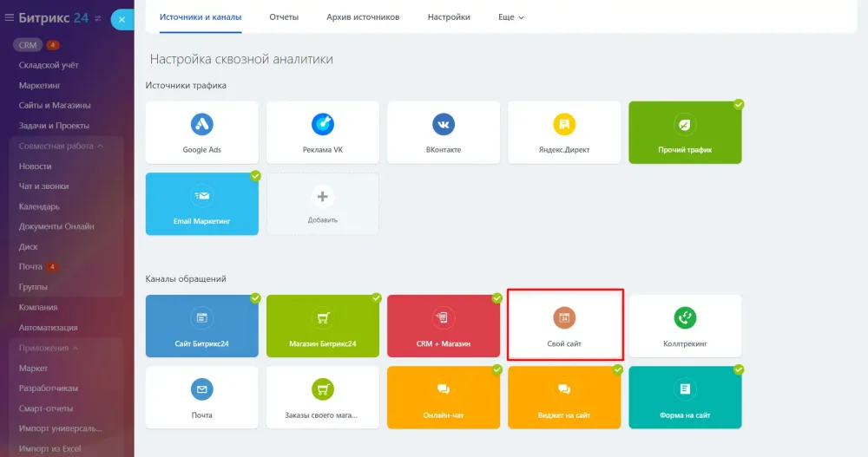Click the Почта unread counter badge

point(52,267)
